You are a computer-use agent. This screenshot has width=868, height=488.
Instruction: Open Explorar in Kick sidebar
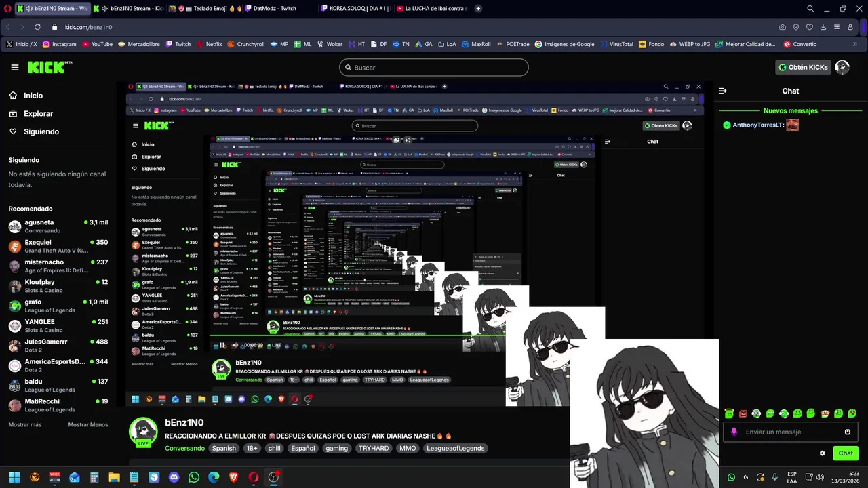coord(38,114)
